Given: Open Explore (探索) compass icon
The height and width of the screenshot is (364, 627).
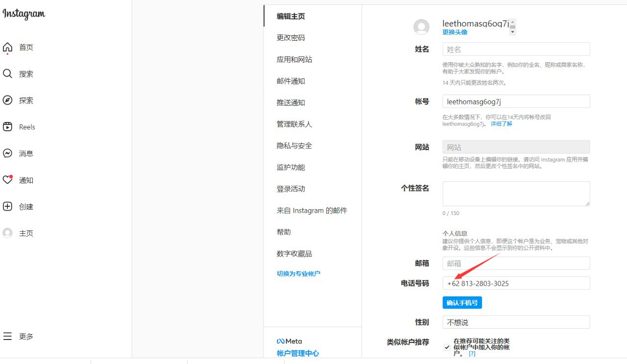Looking at the screenshot, I should point(7,100).
